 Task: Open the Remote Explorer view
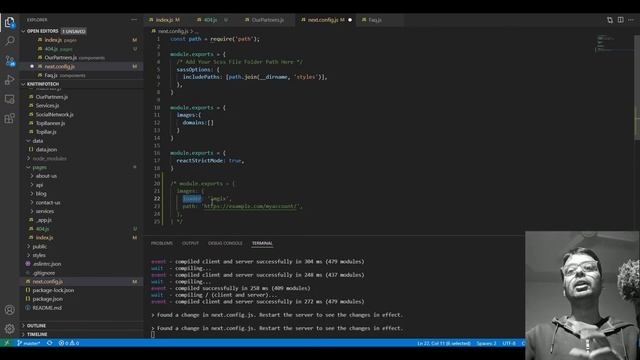point(9,99)
